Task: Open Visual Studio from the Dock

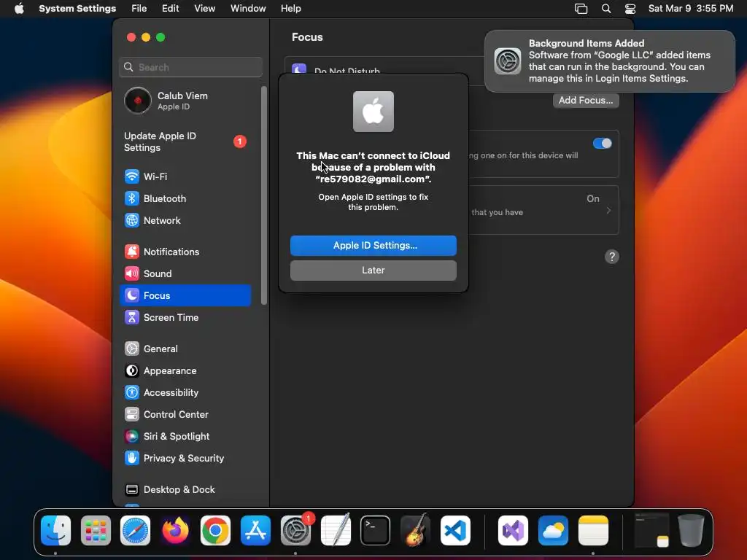Action: (x=513, y=531)
